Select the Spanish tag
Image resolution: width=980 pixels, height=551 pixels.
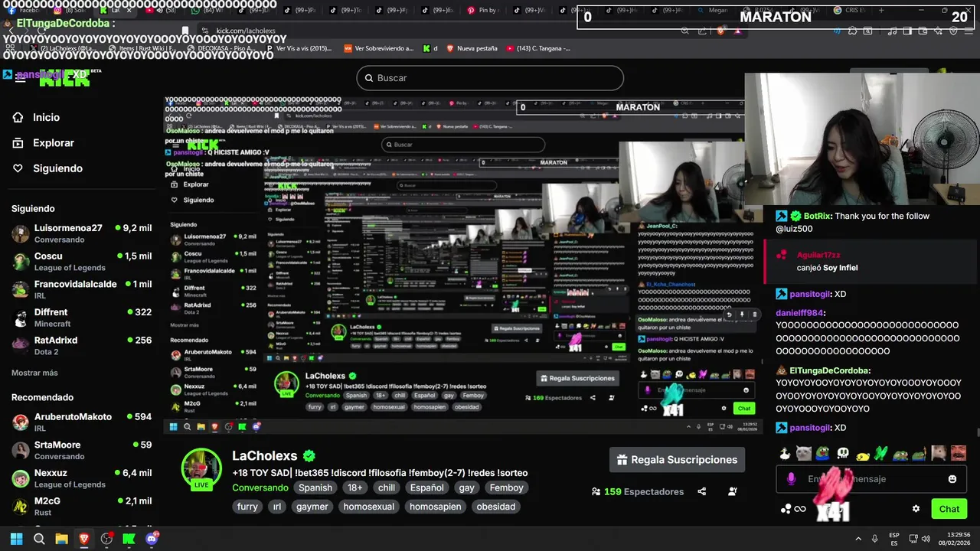click(x=315, y=487)
